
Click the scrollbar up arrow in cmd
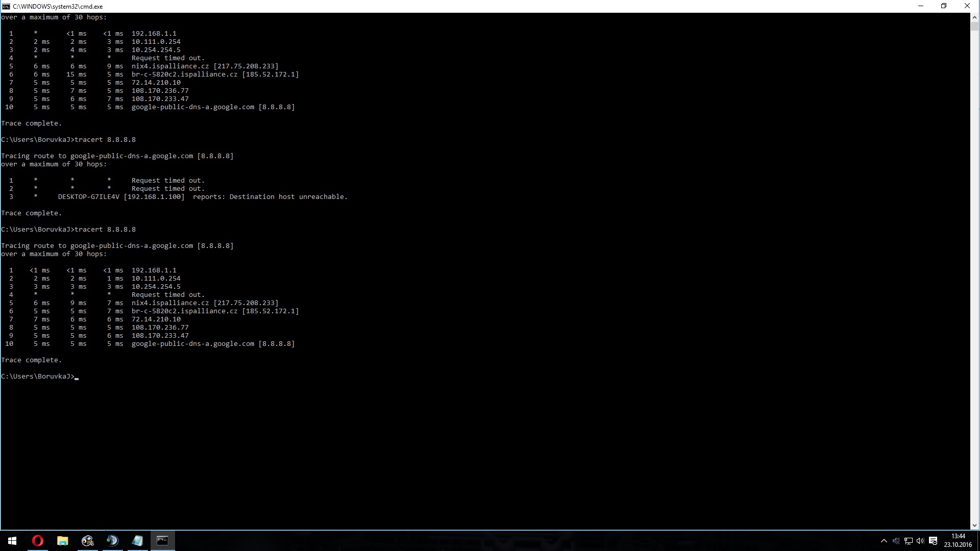[974, 17]
